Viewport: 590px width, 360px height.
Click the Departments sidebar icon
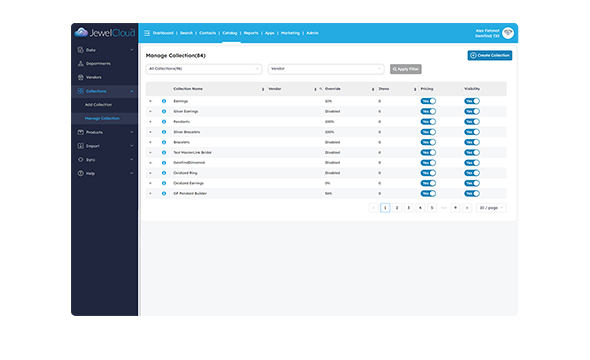[81, 64]
